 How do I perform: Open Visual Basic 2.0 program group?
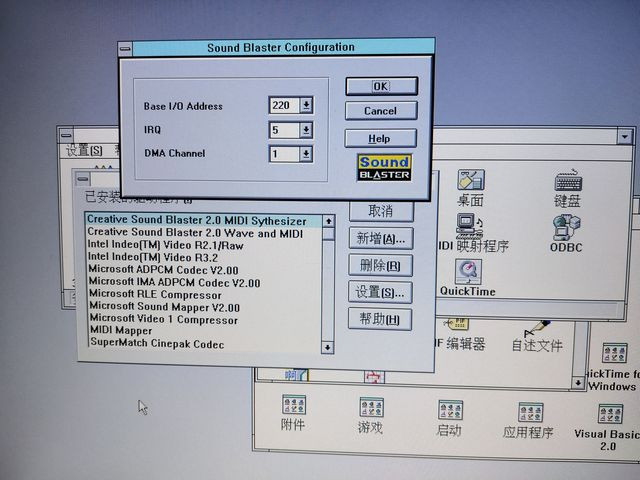click(x=608, y=428)
